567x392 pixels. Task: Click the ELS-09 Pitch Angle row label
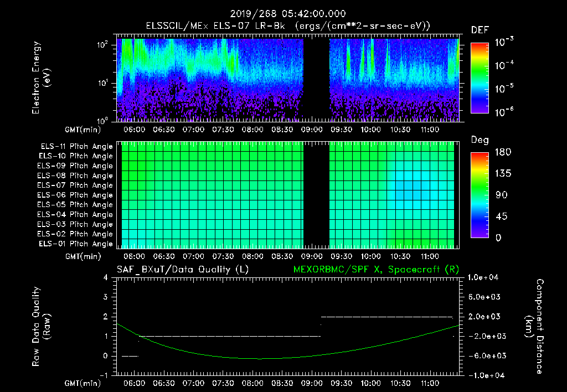75,166
